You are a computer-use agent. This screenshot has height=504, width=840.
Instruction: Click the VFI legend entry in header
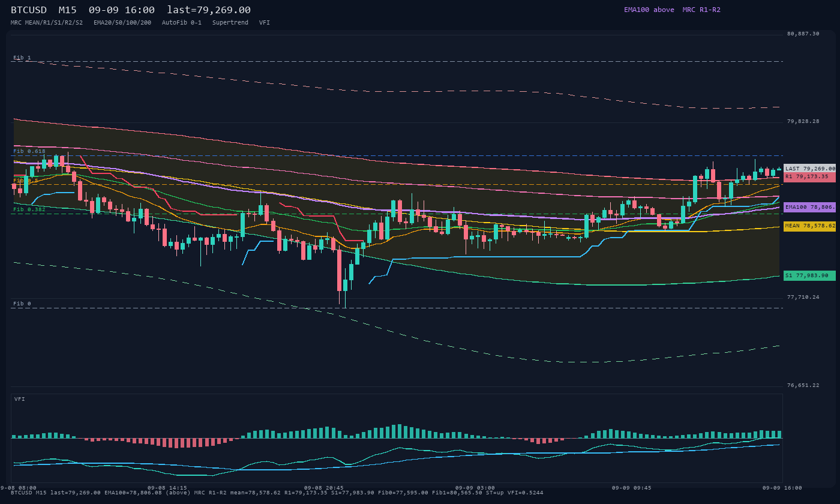pos(265,22)
